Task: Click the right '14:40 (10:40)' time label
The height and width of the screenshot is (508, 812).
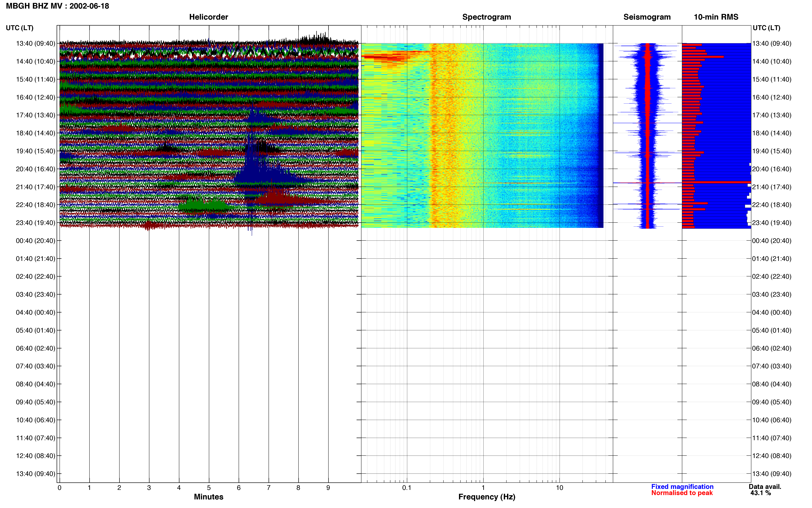Action: pyautogui.click(x=772, y=61)
